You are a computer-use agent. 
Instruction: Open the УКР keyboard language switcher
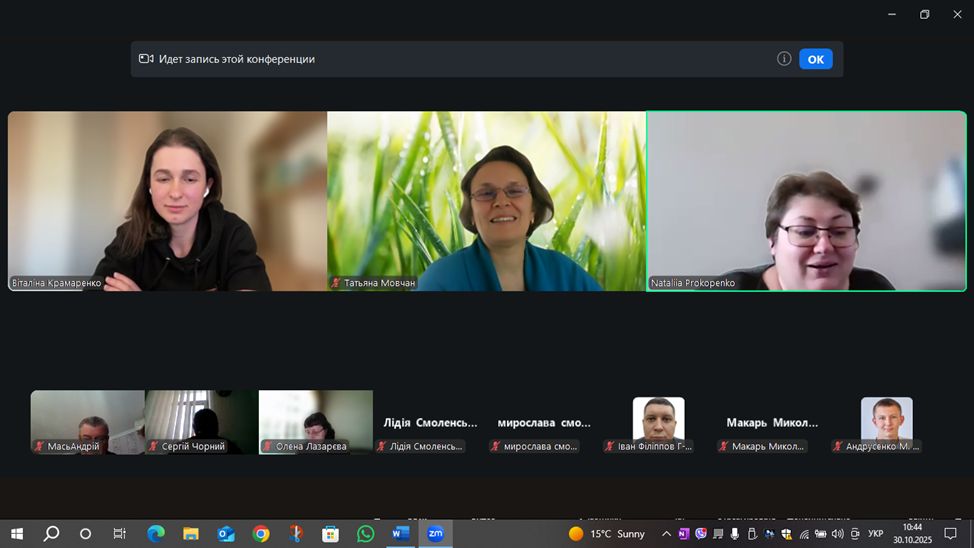875,534
